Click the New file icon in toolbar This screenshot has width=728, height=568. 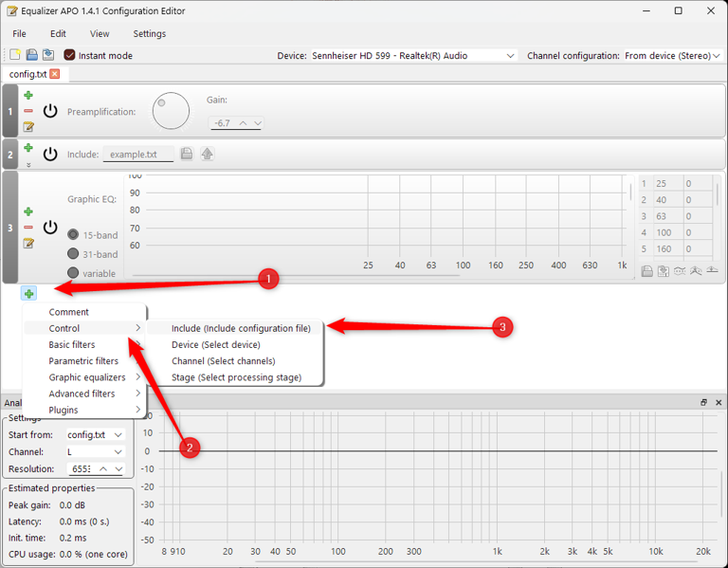[14, 56]
